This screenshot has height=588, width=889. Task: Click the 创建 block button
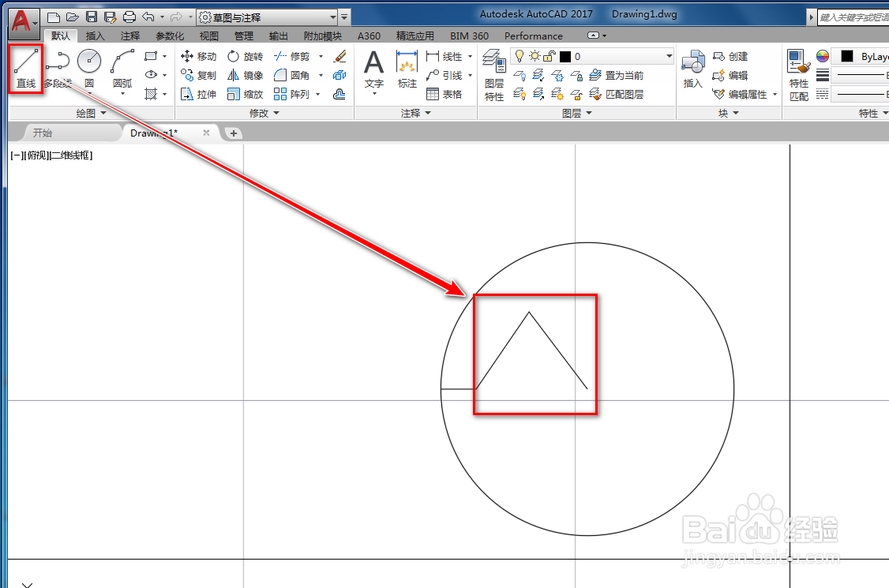coord(730,56)
